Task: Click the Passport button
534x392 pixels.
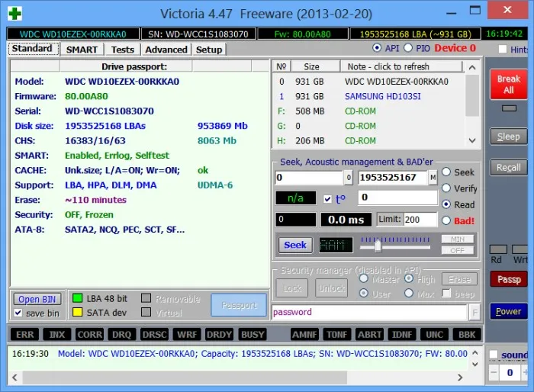Action: pyautogui.click(x=239, y=305)
